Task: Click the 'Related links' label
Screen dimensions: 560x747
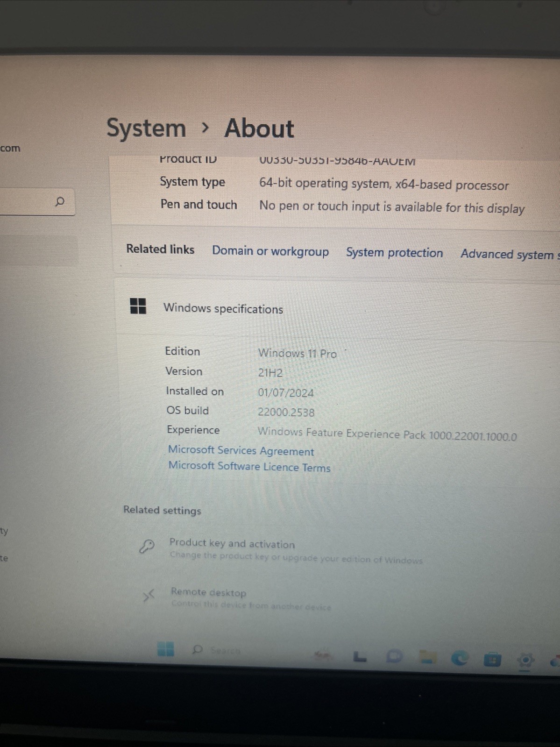Action: (160, 249)
